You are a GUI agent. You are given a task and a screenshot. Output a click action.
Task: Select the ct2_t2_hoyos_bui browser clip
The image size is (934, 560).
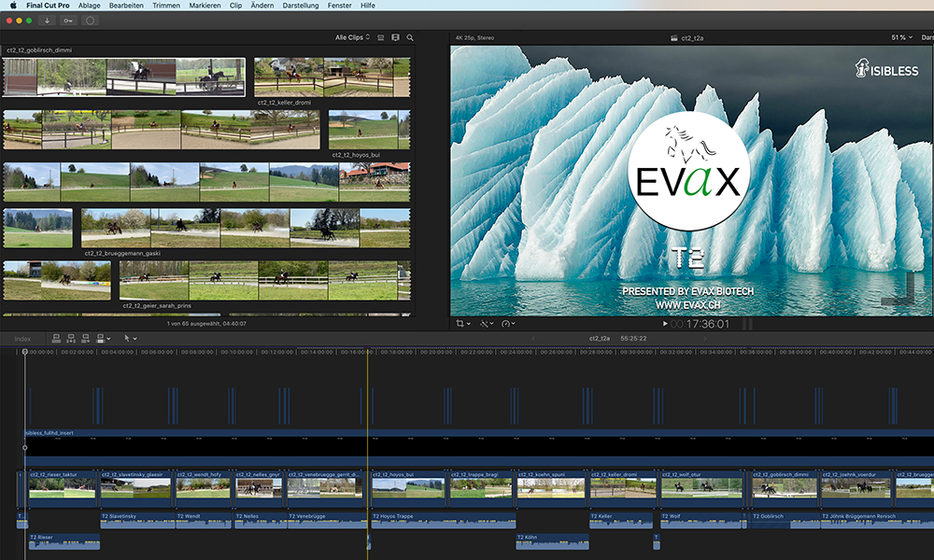coord(369,130)
